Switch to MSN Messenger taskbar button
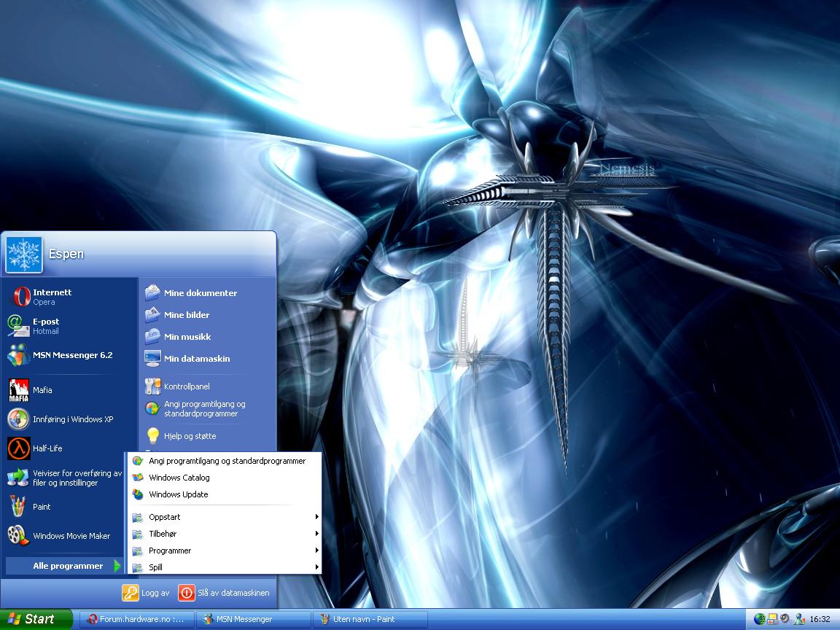Viewport: 840px width, 630px height. tap(253, 619)
